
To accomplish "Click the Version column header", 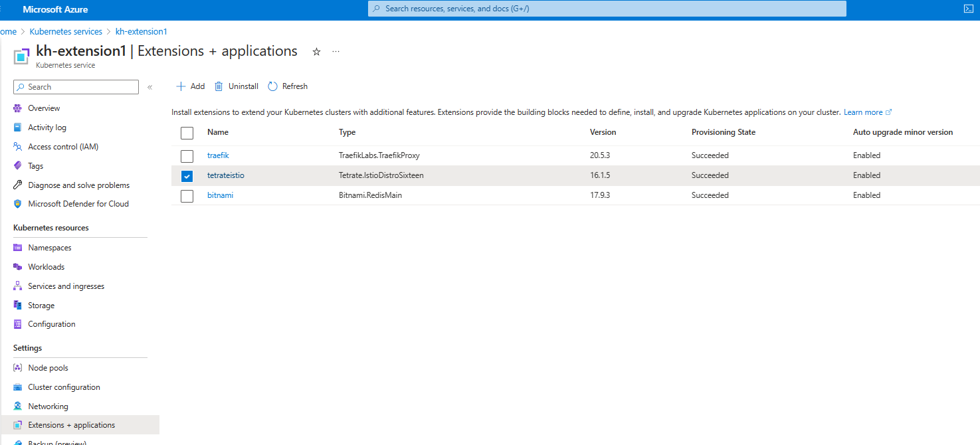I will (603, 132).
